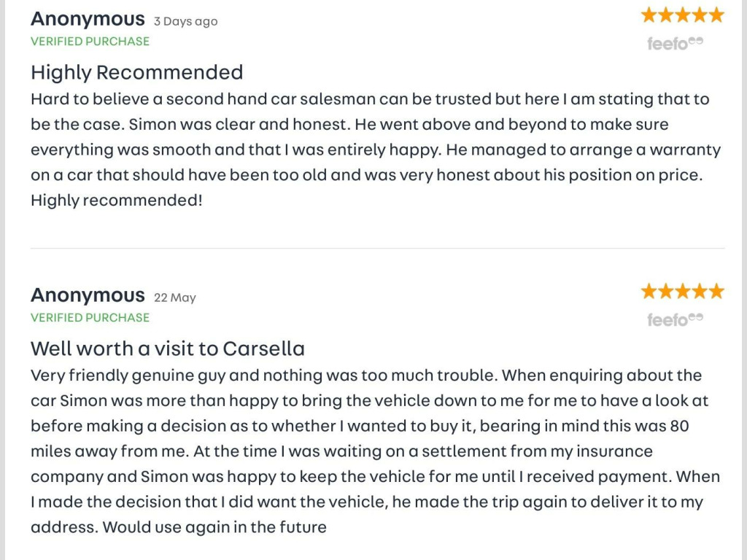
Task: Click Verified Purchase badge on the 22 May review
Action: pyautogui.click(x=90, y=318)
